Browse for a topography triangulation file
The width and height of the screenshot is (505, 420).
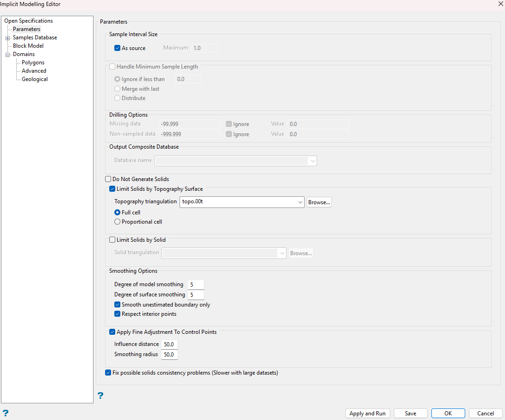point(319,202)
